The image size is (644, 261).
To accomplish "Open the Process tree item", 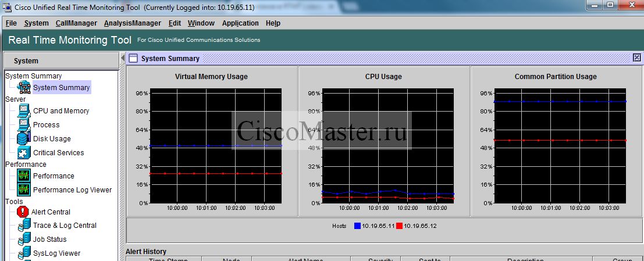I will (46, 125).
